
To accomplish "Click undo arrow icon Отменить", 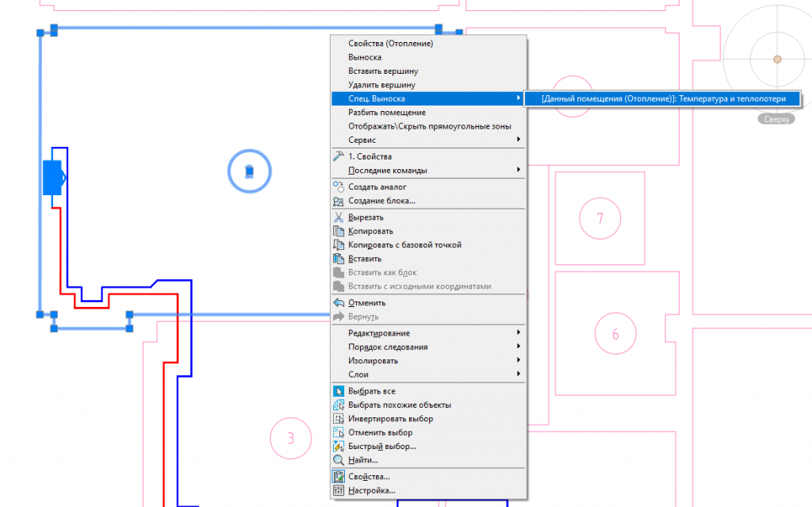I will point(338,303).
